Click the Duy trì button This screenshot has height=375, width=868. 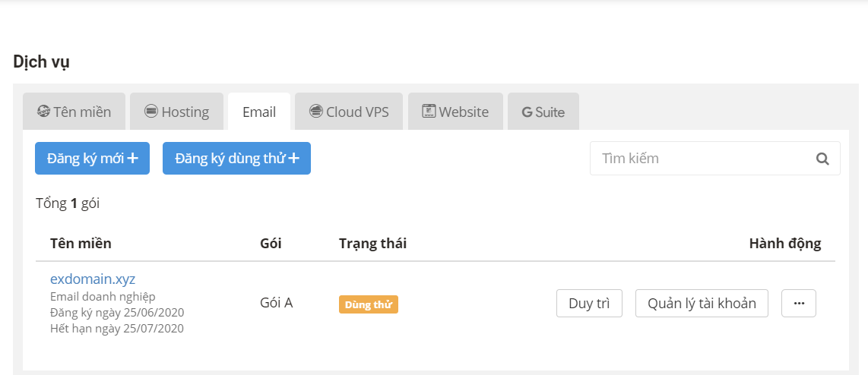click(589, 303)
